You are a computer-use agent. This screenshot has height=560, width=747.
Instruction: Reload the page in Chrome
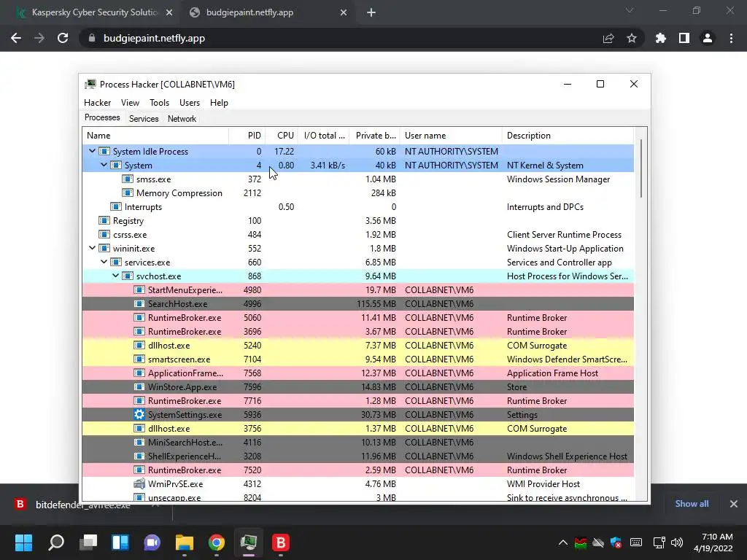click(x=63, y=38)
